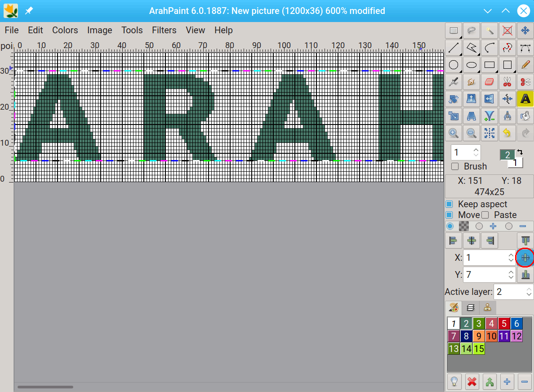
Task: Click the vertical scissors cut tool
Action: pyautogui.click(x=507, y=82)
